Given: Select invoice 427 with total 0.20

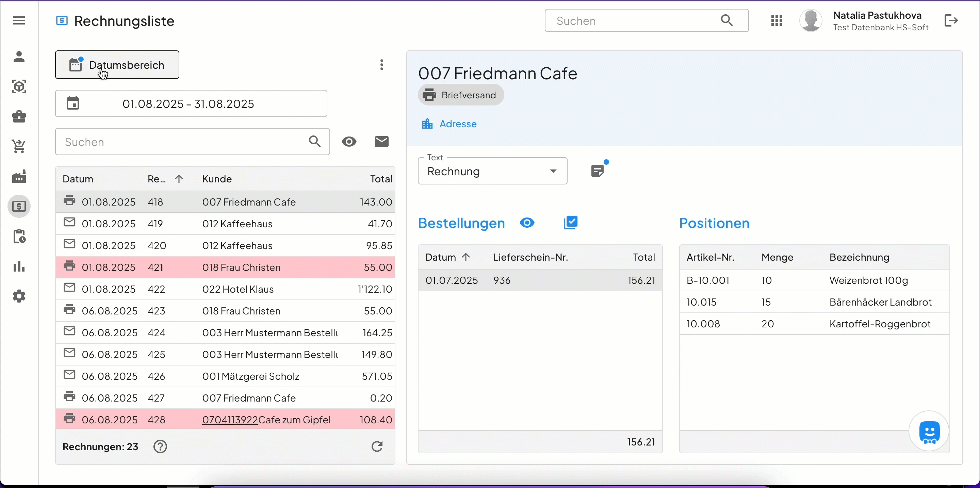Looking at the screenshot, I should pos(225,398).
